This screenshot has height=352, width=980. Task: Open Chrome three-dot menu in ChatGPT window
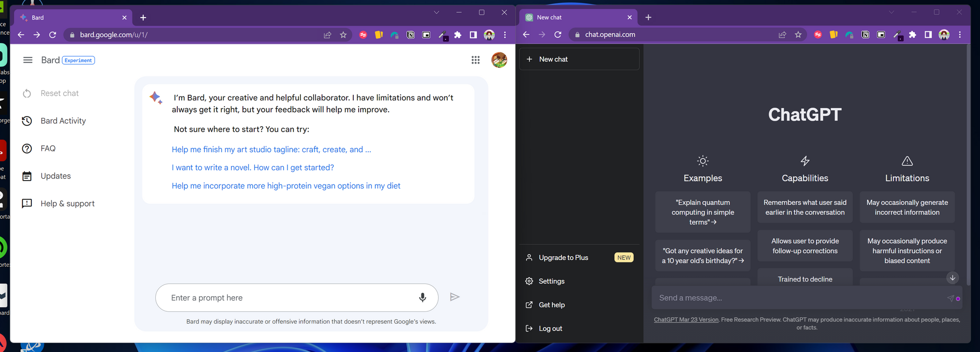click(x=960, y=35)
